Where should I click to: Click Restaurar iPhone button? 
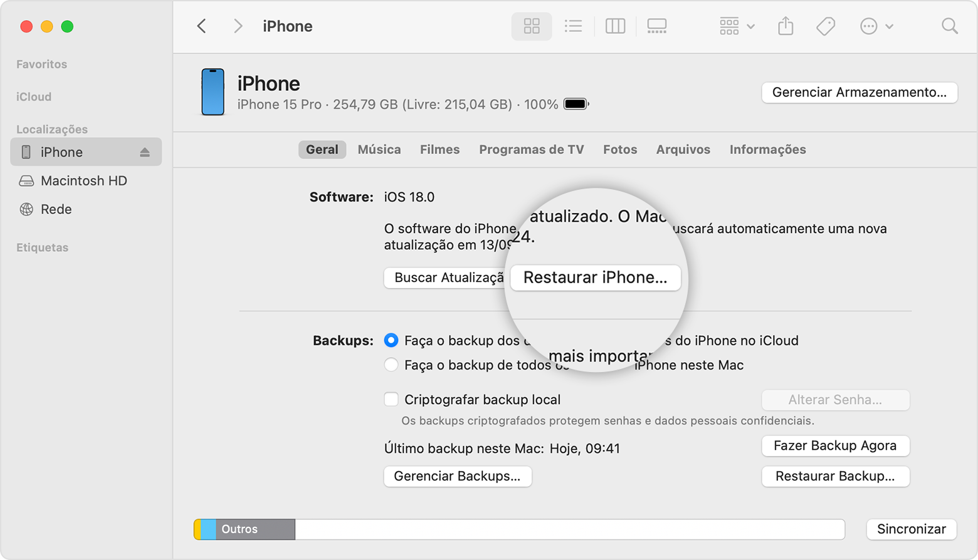coord(596,277)
